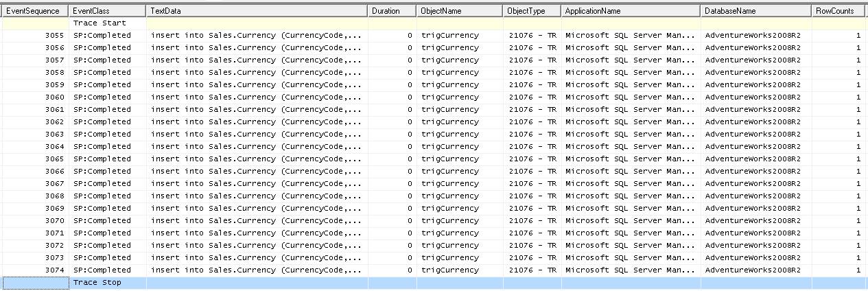Click object type 21076 - TR in row 3058
Viewport: 868px width, 291px height.
tap(532, 73)
